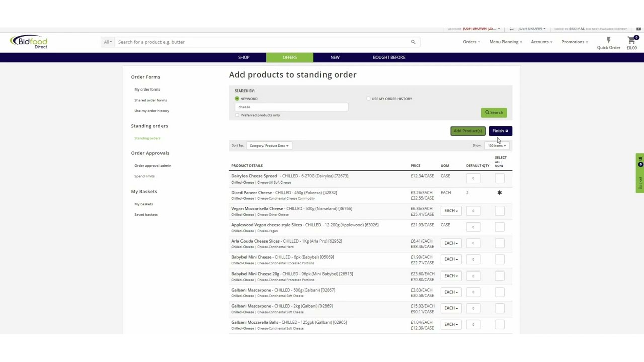This screenshot has height=362, width=644.
Task: Go to the BOUGHT BEFORE tab
Action: [x=389, y=57]
